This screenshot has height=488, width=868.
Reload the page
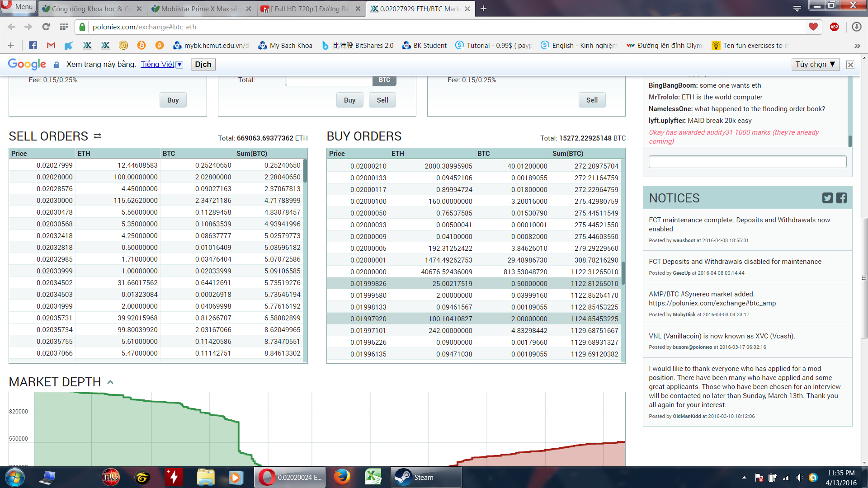(46, 27)
